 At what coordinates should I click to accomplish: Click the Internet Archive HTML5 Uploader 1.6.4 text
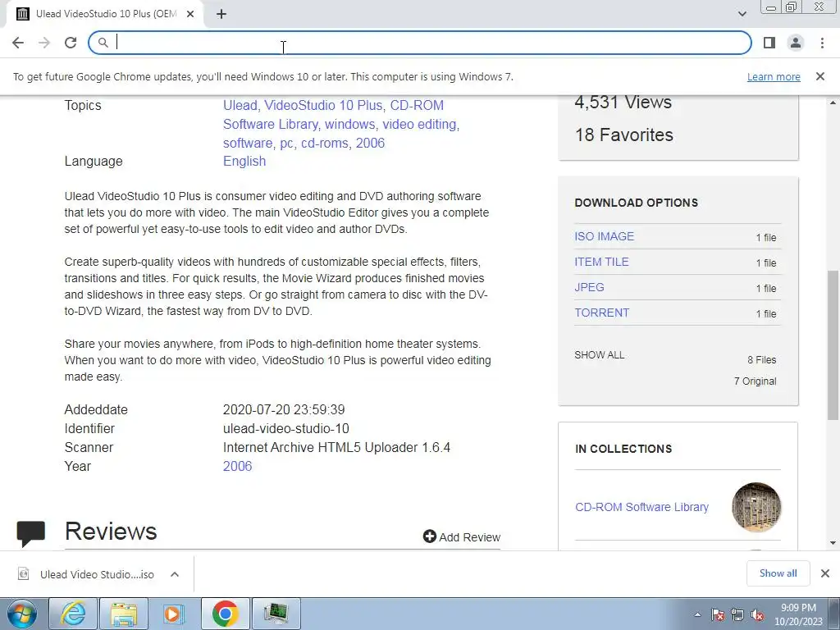[336, 447]
